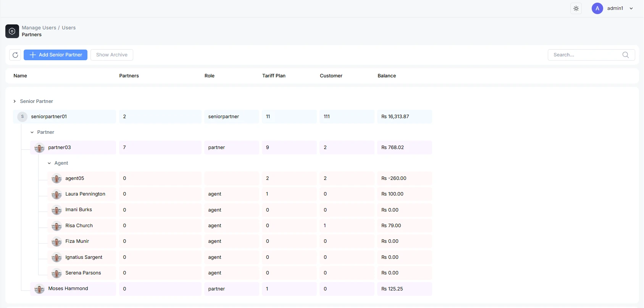This screenshot has width=644, height=308.
Task: Click Risa Church's avatar image
Action: pos(56,226)
